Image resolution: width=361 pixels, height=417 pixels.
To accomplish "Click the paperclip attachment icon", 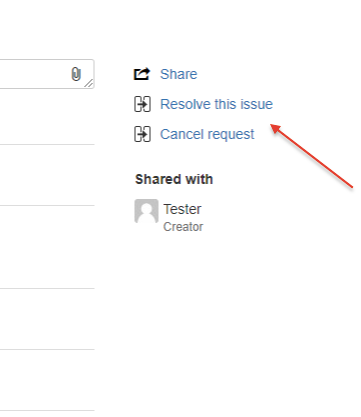I will [76, 74].
